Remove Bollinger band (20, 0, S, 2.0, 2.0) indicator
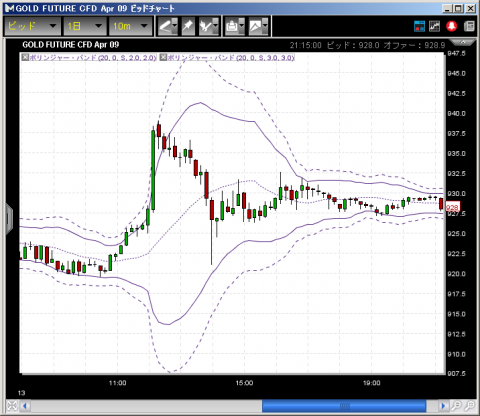 [25, 58]
